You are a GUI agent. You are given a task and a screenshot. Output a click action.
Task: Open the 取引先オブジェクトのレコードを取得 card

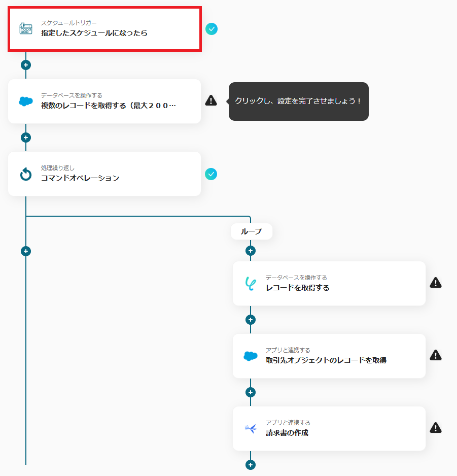point(329,356)
